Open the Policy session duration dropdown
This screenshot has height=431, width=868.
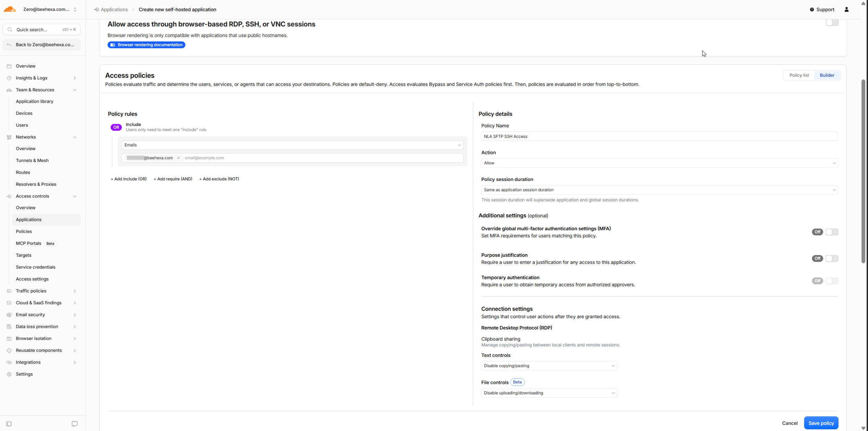point(659,190)
